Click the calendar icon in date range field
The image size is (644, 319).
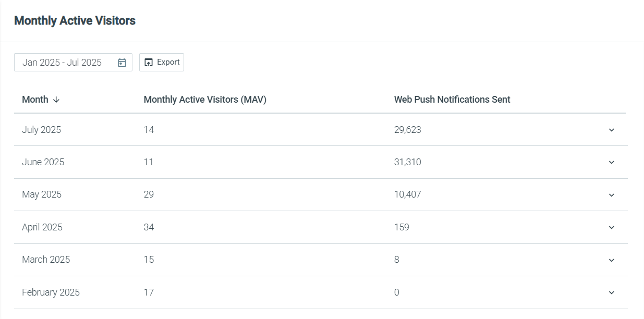pos(122,63)
